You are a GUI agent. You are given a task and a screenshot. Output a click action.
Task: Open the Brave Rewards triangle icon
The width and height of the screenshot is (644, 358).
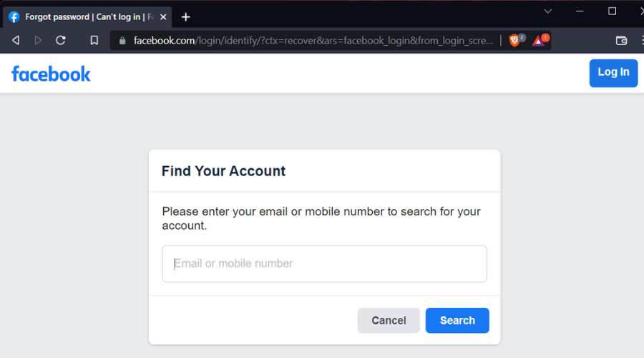[538, 40]
